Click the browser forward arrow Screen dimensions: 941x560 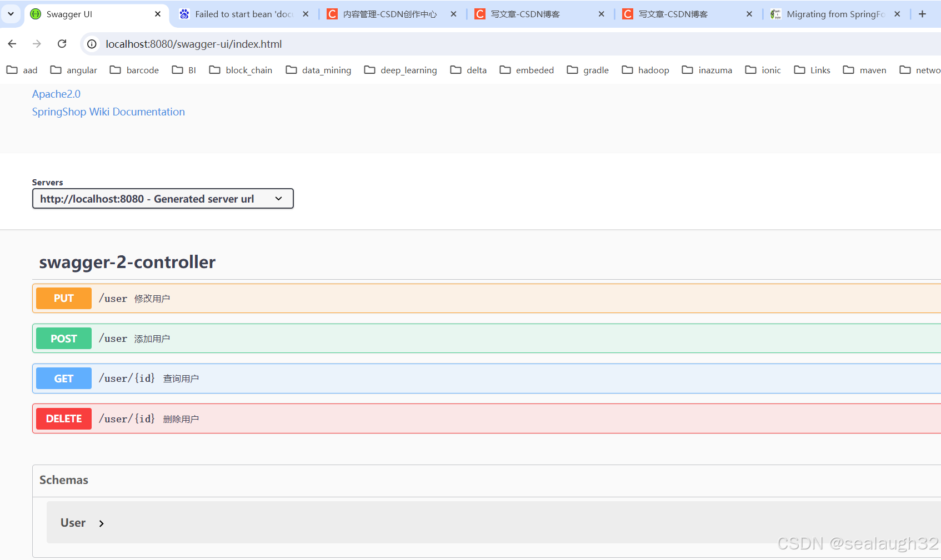37,43
